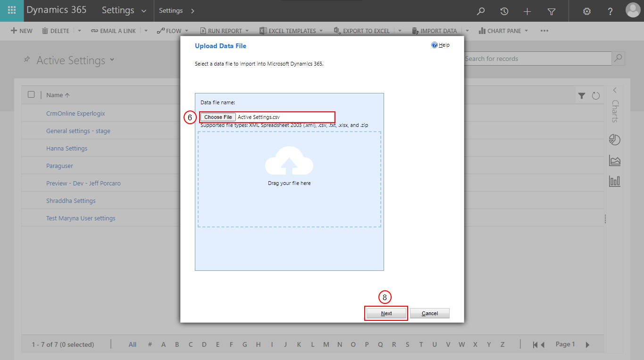644x360 pixels.
Task: Click the file drop zone area
Action: pos(289,179)
